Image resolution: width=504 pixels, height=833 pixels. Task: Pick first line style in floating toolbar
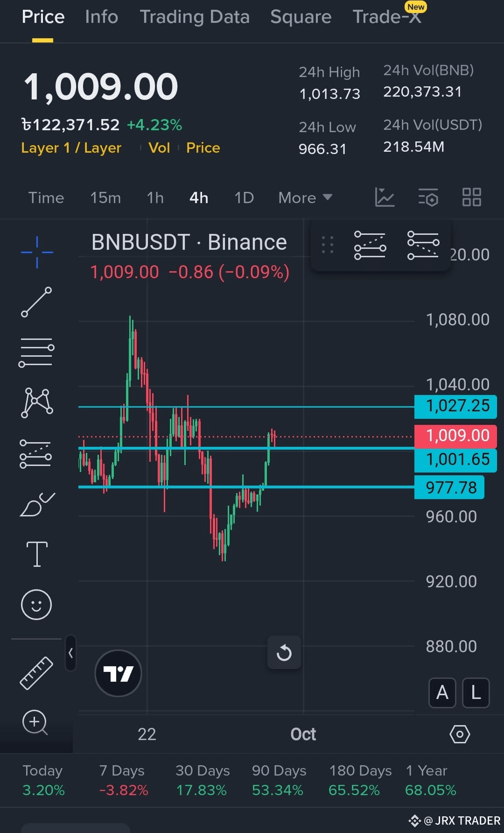click(370, 245)
